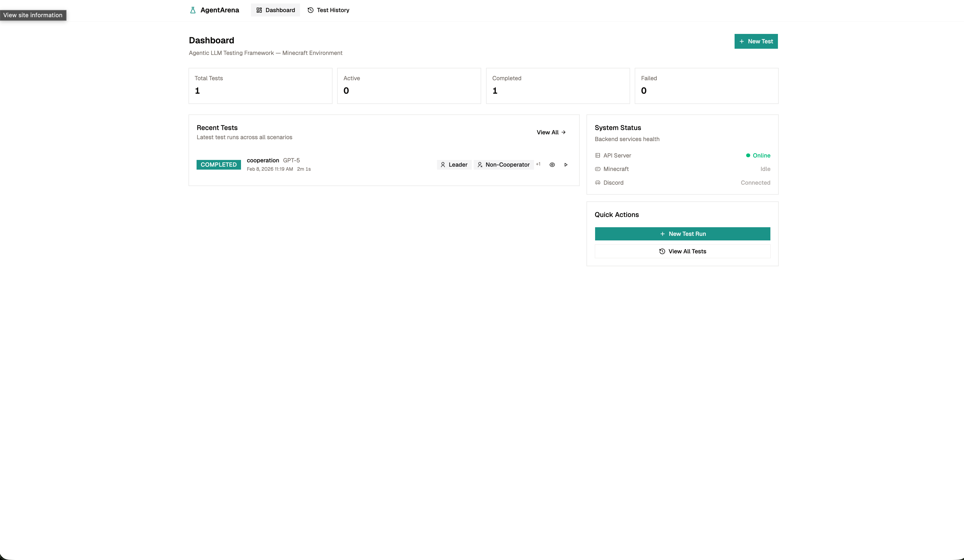The image size is (964, 560).
Task: Click the green Online status dot
Action: pyautogui.click(x=748, y=156)
